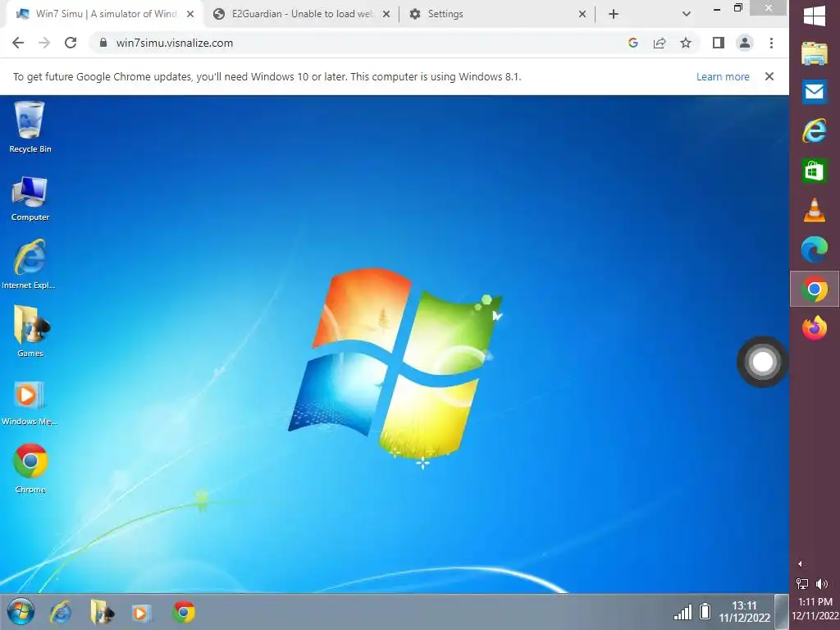Open Windows Media Player desktop icon
The image size is (840, 630).
coord(29,403)
